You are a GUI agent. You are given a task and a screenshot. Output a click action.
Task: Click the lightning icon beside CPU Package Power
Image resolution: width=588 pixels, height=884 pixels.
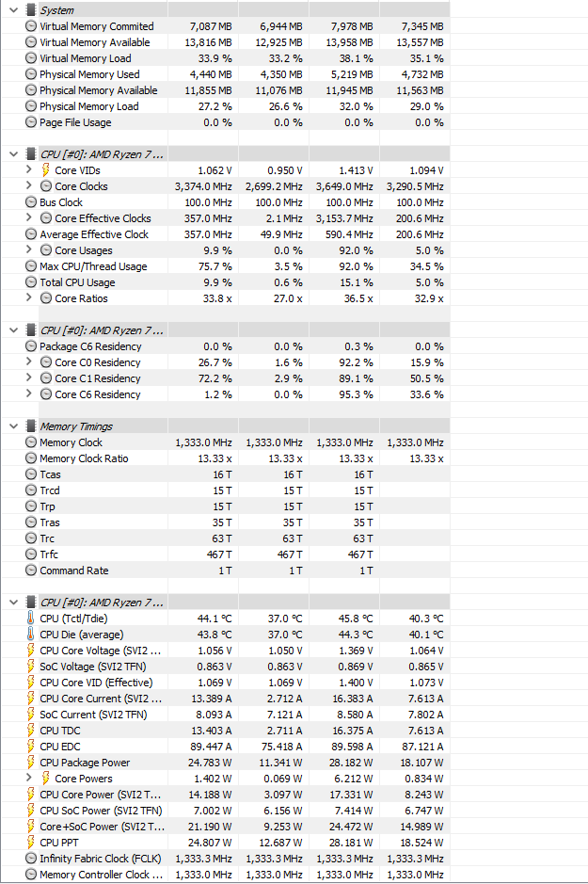(x=30, y=763)
